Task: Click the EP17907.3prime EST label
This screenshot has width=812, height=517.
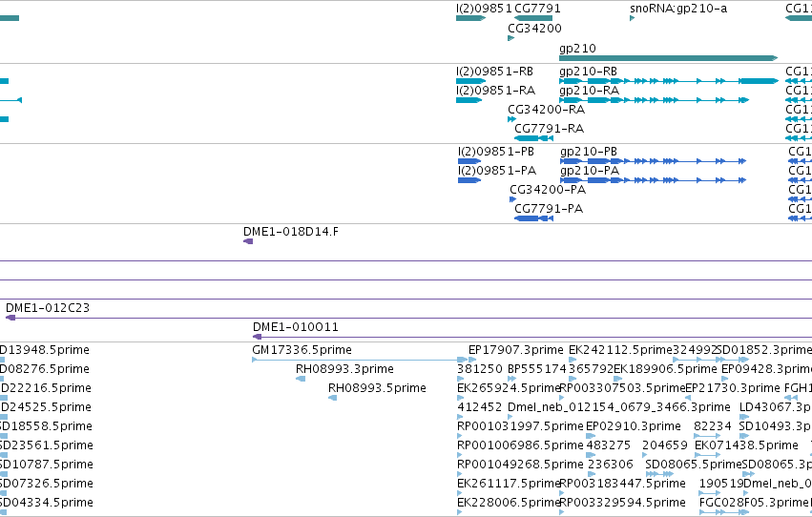Action: coord(516,350)
